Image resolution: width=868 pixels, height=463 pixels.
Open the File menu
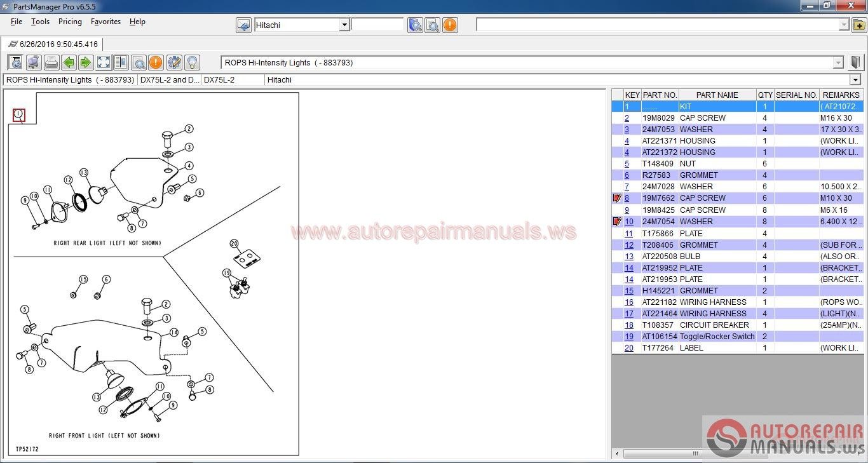[17, 22]
